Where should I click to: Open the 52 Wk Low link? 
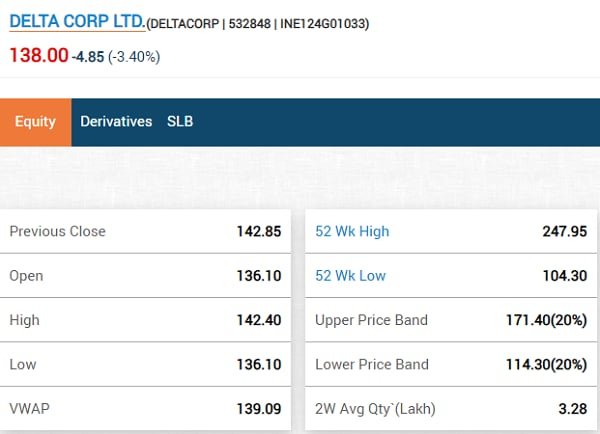(x=350, y=276)
